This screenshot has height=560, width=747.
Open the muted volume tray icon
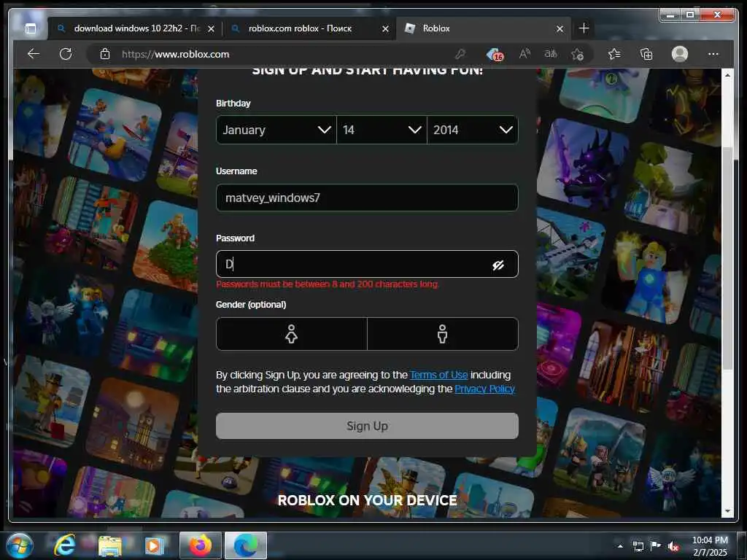click(x=673, y=546)
